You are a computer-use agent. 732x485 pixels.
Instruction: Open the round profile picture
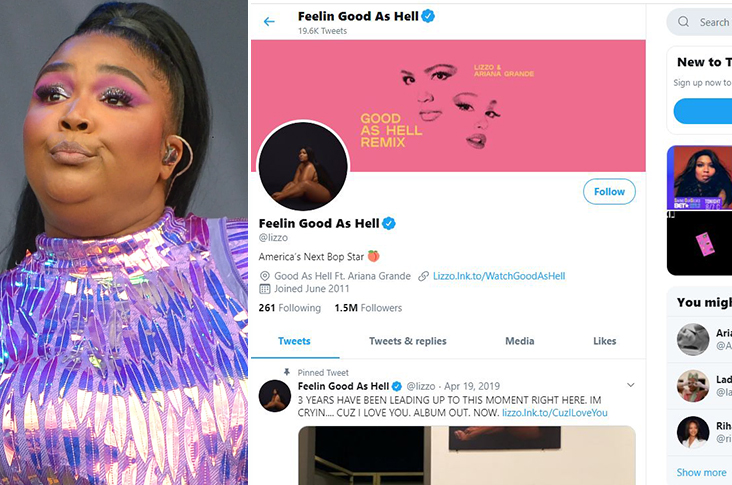click(303, 166)
